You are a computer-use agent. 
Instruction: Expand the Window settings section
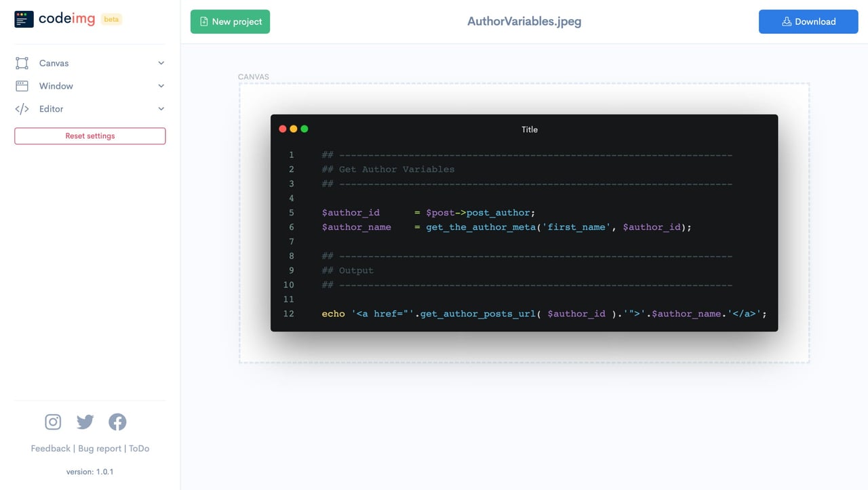[161, 85]
